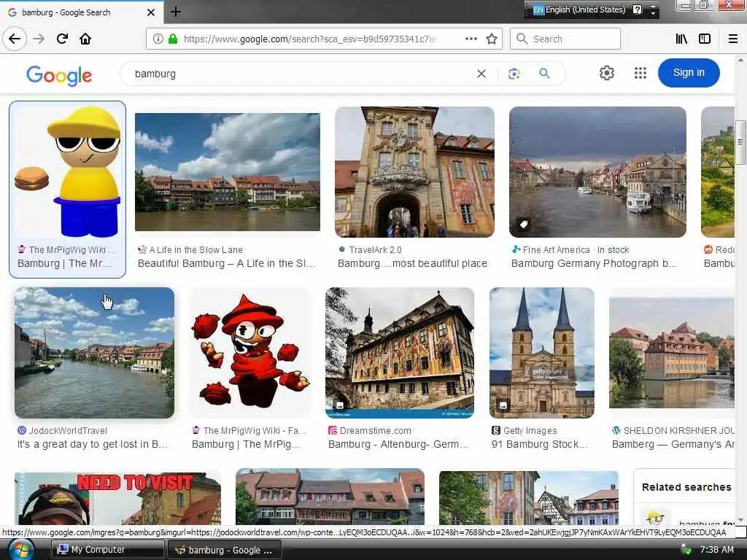Screen dimensions: 747x560
Task: Toggle the sidebar view icon
Action: pos(705,39)
